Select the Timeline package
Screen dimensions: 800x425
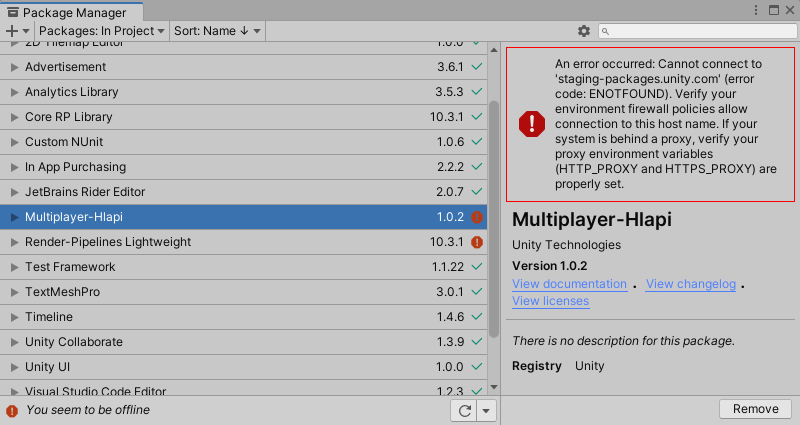(x=243, y=317)
